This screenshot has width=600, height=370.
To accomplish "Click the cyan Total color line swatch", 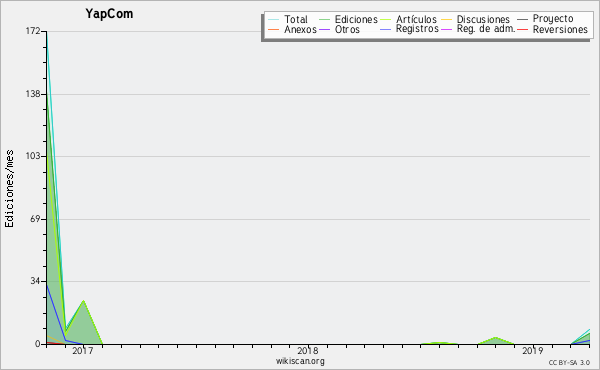I will point(274,19).
